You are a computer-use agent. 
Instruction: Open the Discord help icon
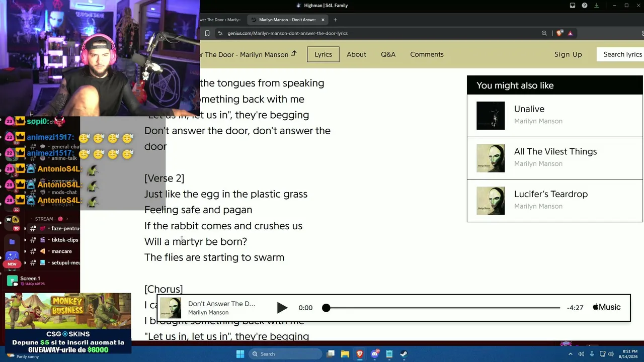pyautogui.click(x=585, y=6)
